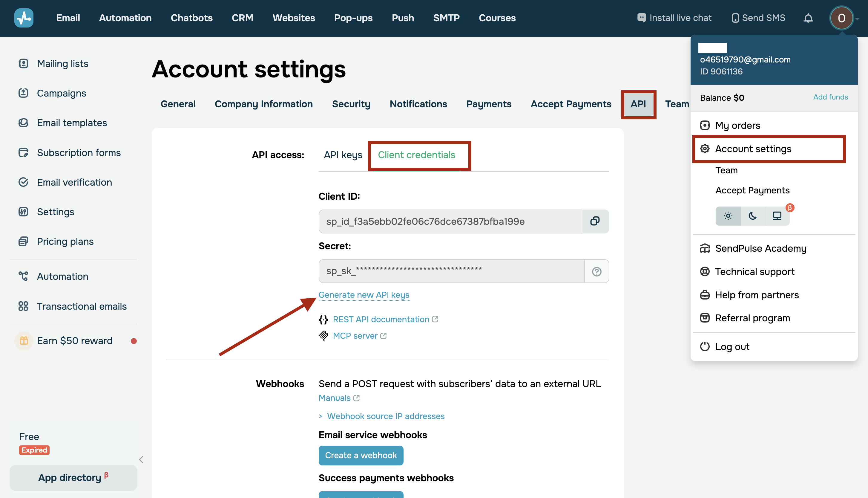This screenshot has width=868, height=498.
Task: Click the Mailing lists sidebar icon
Action: [x=23, y=63]
